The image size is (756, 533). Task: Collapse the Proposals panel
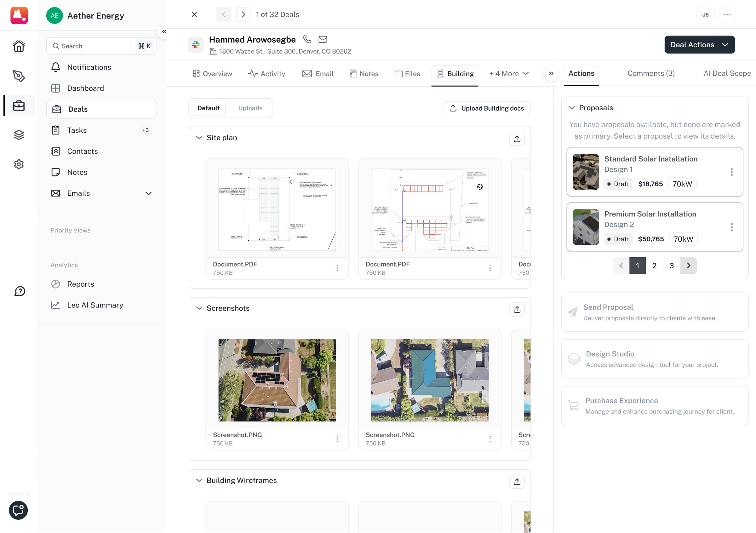click(572, 108)
